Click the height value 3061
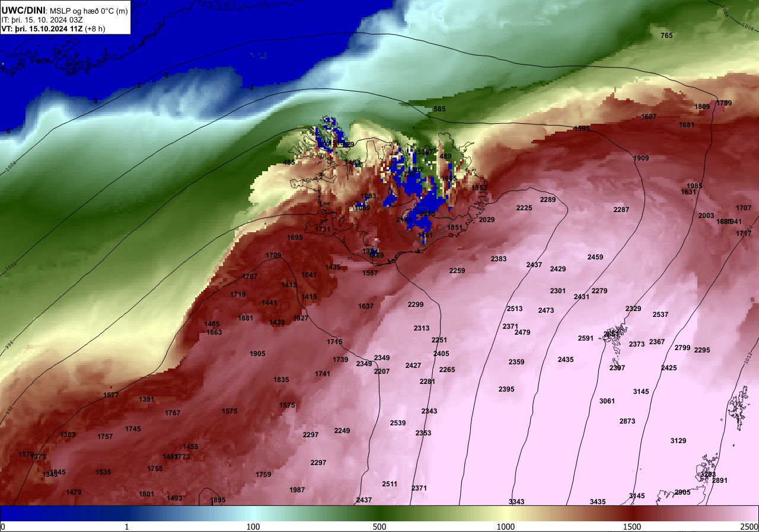Image resolution: width=759 pixels, height=532 pixels. tap(607, 401)
